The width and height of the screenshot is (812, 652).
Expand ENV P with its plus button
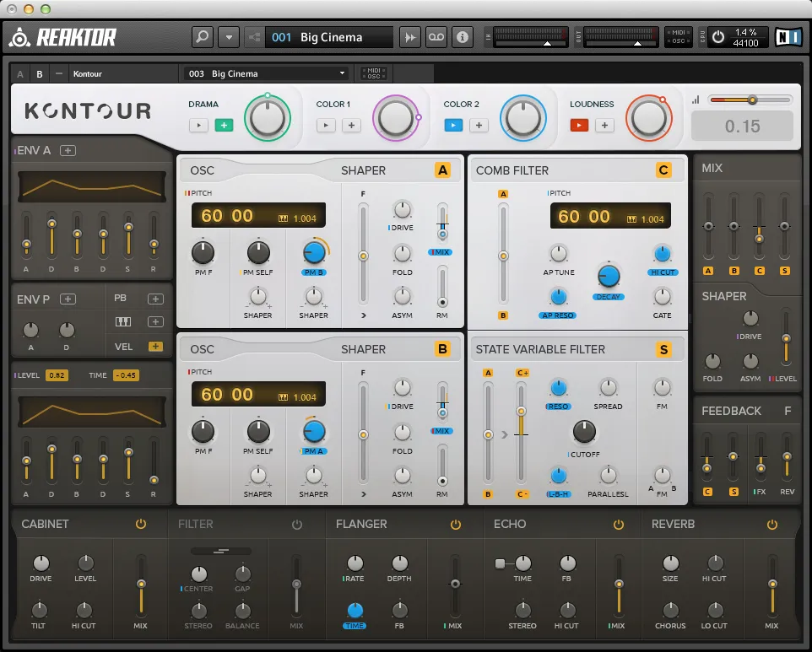(68, 299)
